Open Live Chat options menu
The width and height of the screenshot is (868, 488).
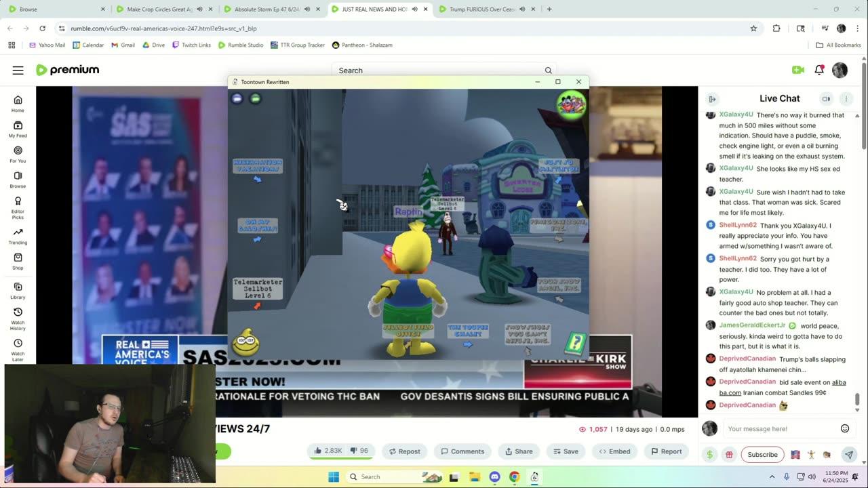(x=846, y=99)
